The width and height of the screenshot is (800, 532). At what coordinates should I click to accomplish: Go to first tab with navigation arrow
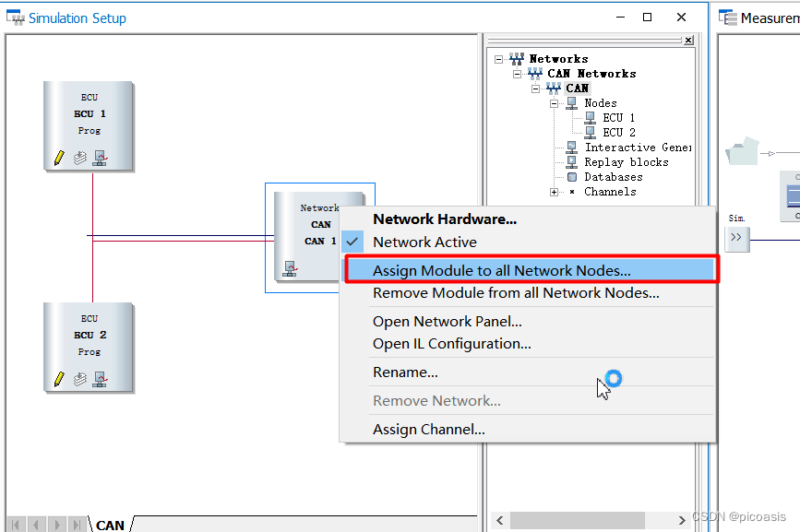17,525
